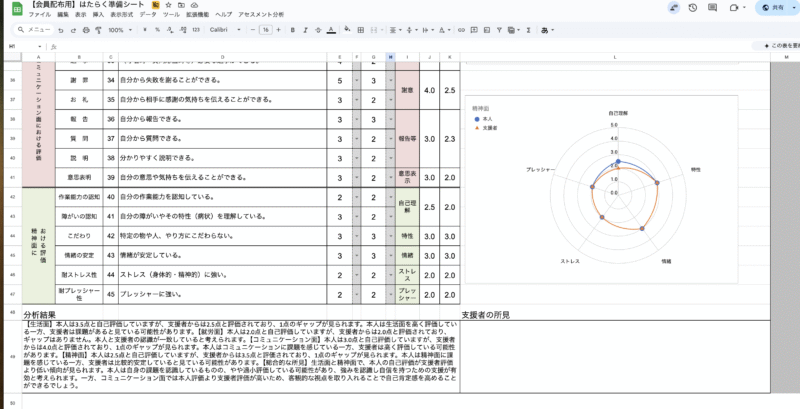Click the font size 16 field

[266, 30]
